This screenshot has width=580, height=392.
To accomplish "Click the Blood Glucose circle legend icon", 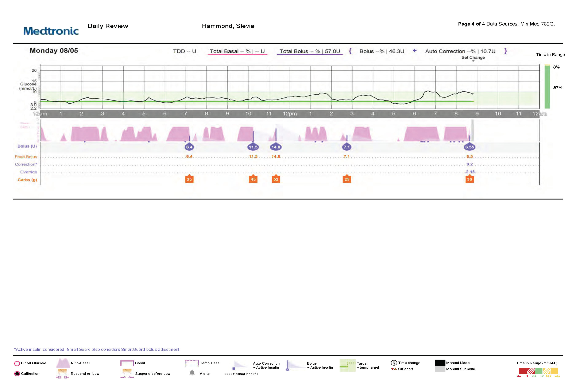I will (17, 363).
